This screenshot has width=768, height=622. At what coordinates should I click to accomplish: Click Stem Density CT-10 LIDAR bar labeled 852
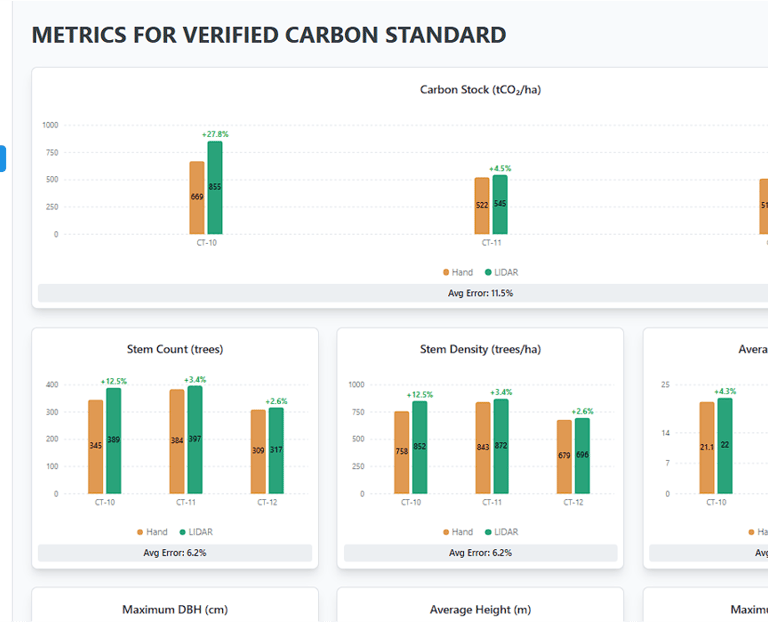(x=420, y=447)
